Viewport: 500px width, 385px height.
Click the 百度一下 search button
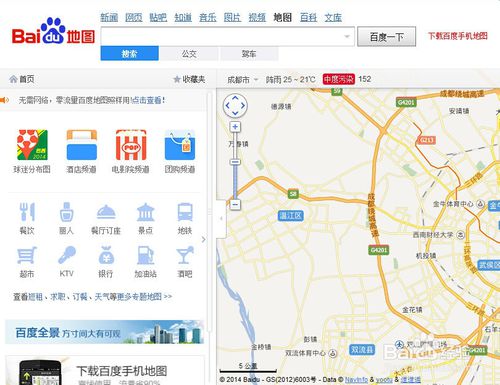(387, 36)
